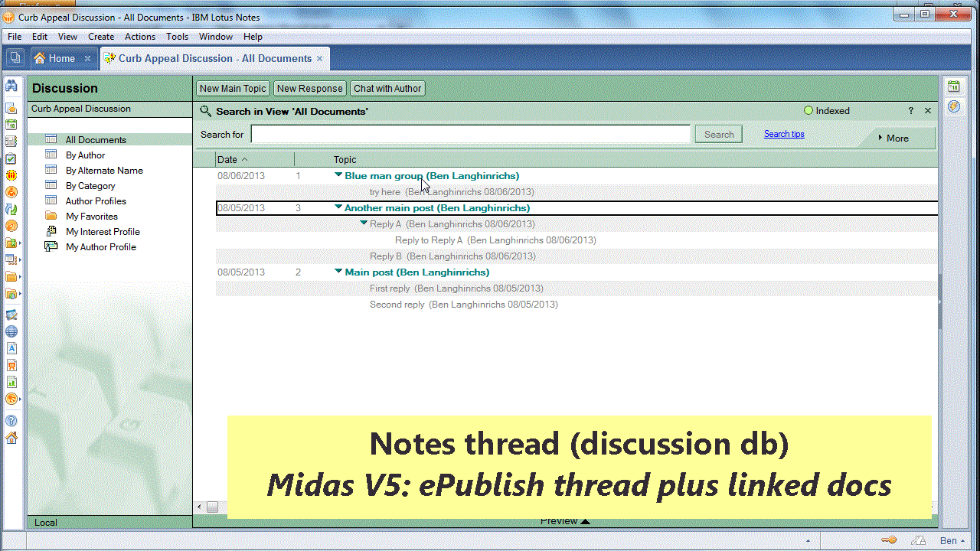Viewport: 980px width, 551px height.
Task: Collapse the Another main post thread
Action: (x=338, y=207)
